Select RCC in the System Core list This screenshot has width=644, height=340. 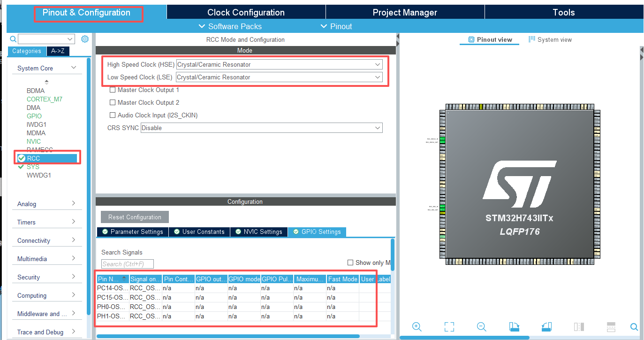33,158
